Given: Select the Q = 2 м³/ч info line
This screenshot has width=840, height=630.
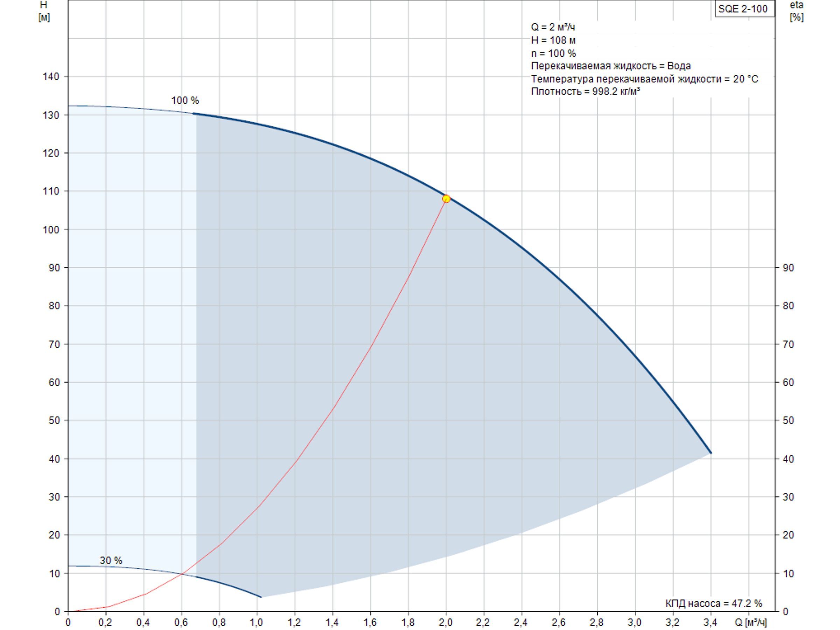Looking at the screenshot, I should coord(553,27).
